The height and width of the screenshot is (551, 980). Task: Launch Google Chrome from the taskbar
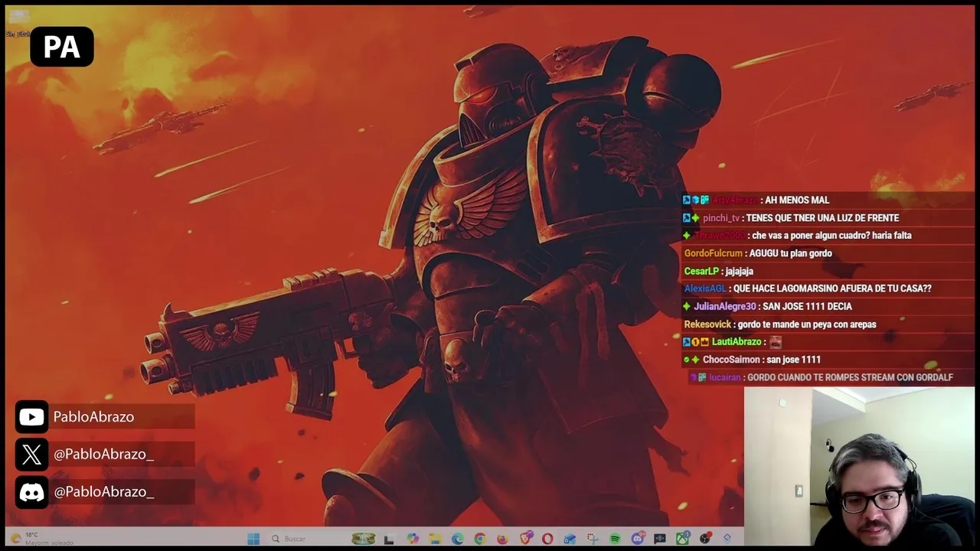coord(479,539)
